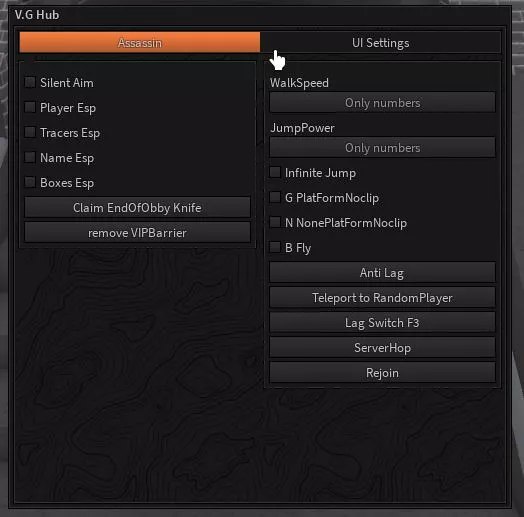Screen dimensions: 524x517
Task: Click the Anti Lag button
Action: pyautogui.click(x=382, y=273)
